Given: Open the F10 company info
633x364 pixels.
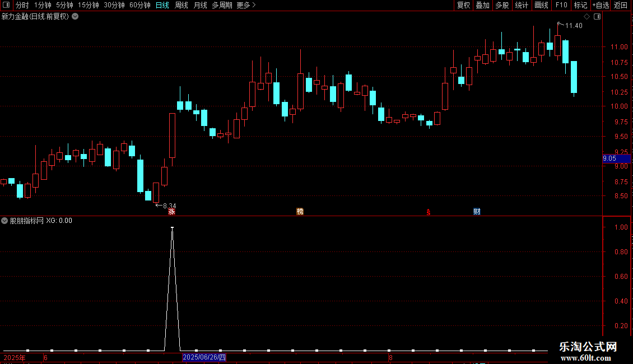Looking at the screenshot, I should [561, 5].
